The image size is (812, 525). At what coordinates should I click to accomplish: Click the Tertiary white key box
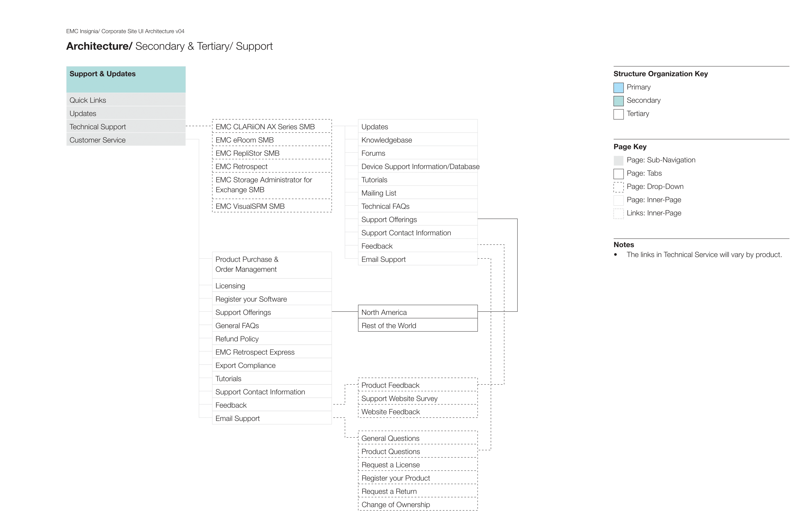(x=618, y=114)
